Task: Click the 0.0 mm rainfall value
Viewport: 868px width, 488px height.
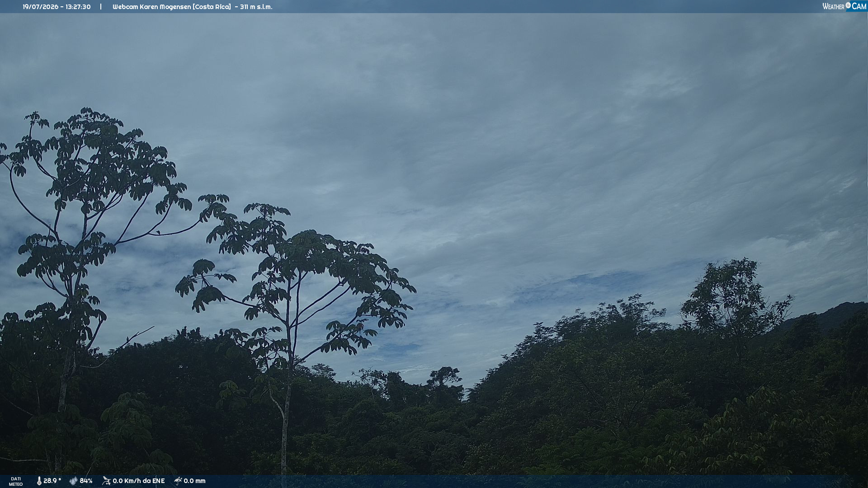Action: (x=194, y=481)
